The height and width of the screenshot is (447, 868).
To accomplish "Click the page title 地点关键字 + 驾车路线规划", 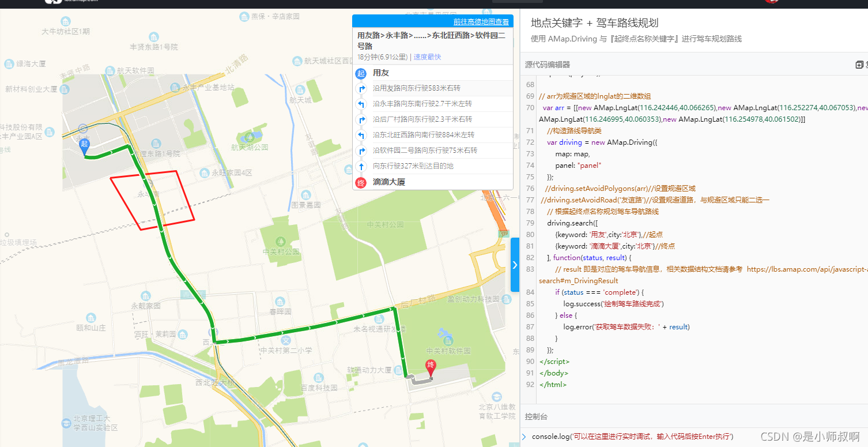I will pyautogui.click(x=594, y=23).
